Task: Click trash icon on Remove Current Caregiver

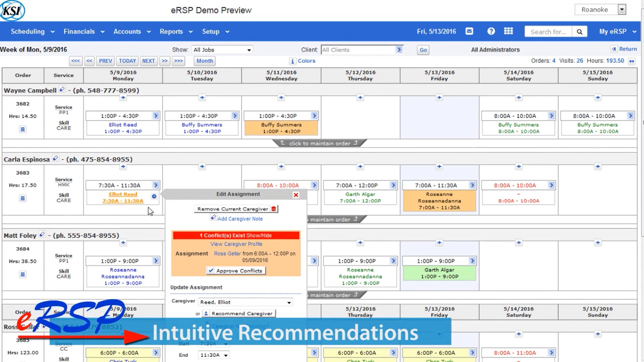Action: pyautogui.click(x=274, y=209)
